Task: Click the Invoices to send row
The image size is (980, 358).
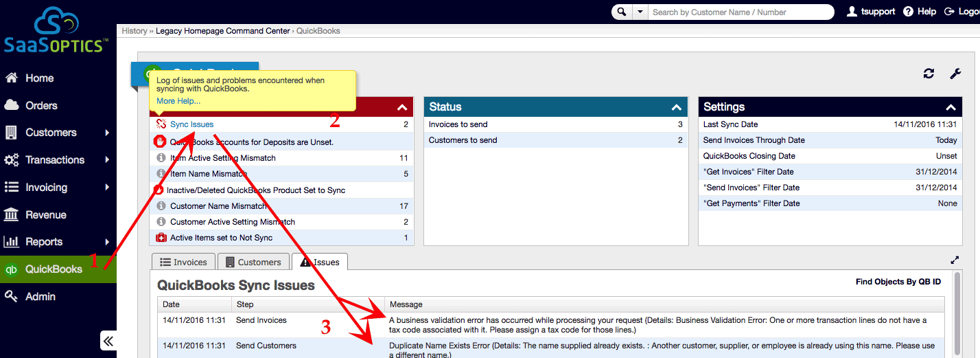Action: (x=556, y=124)
